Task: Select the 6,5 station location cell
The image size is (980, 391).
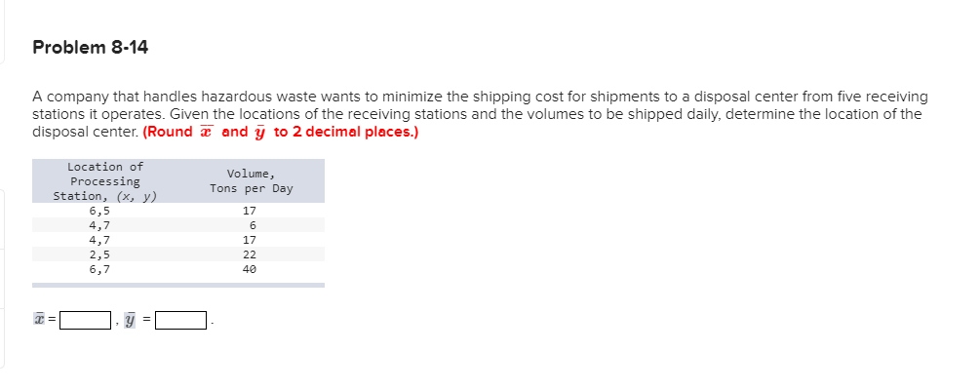Action: (x=99, y=211)
